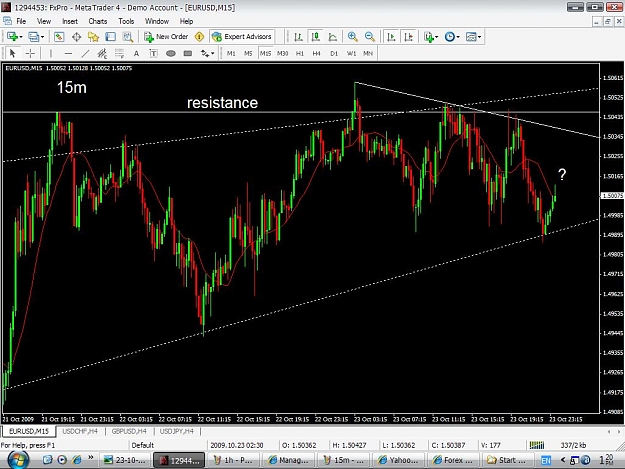Open the New Chart icon

coord(12,37)
